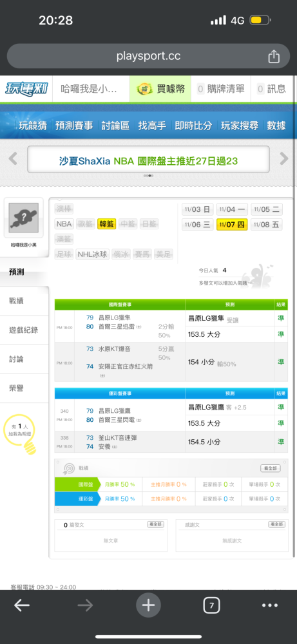Pick the date 11/06 三
This screenshot has height=644, width=297.
pos(198,224)
